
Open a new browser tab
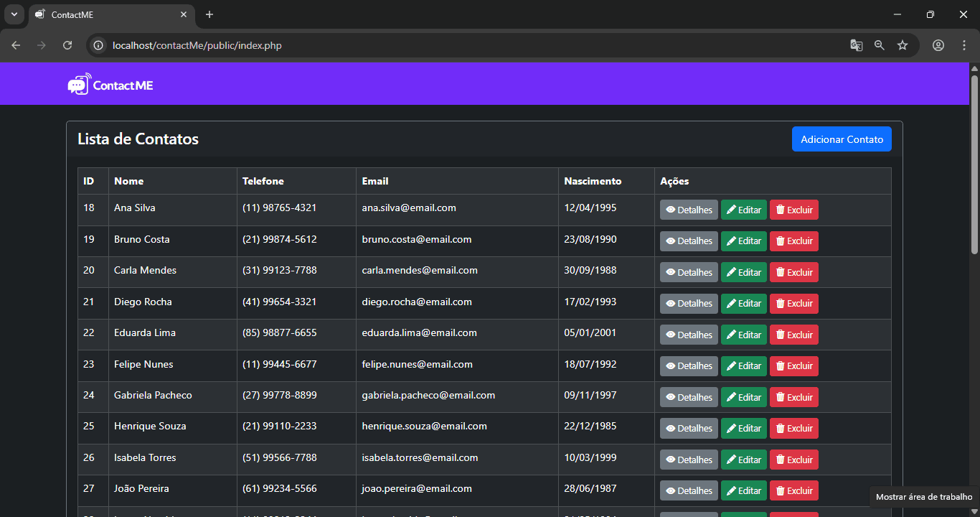(x=209, y=14)
